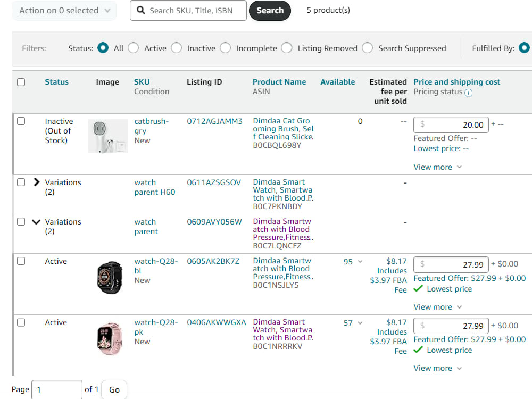This screenshot has width=532, height=399.
Task: Click the ASIN text B0CBQL698Y
Action: [x=277, y=145]
